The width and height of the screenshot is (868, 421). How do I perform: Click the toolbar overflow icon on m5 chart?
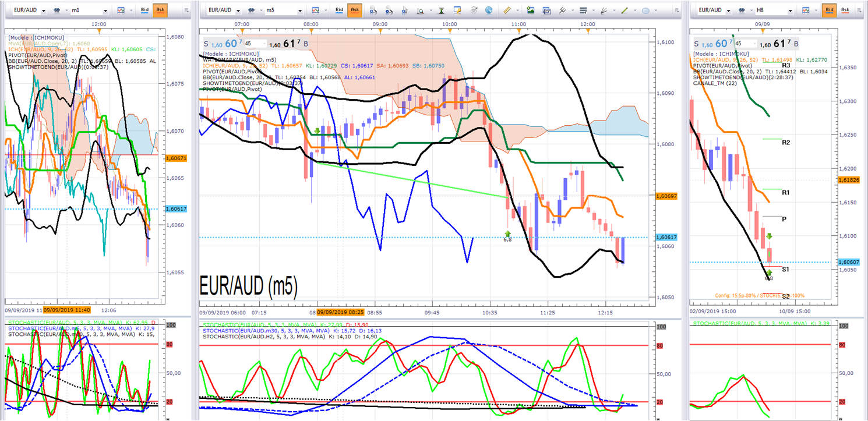(676, 10)
